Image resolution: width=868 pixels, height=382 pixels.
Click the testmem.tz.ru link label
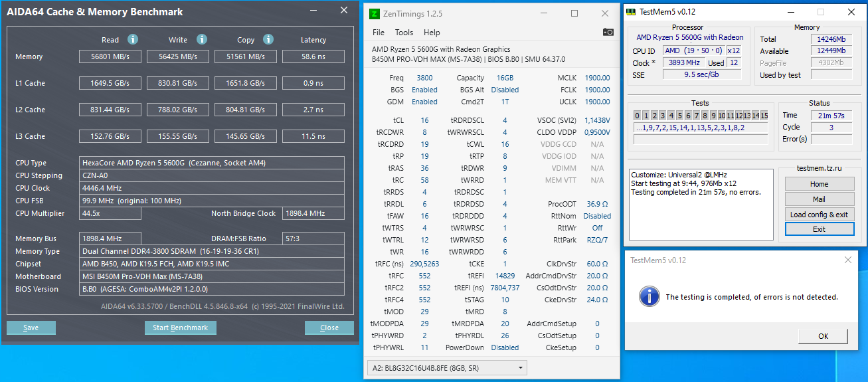[x=820, y=169]
